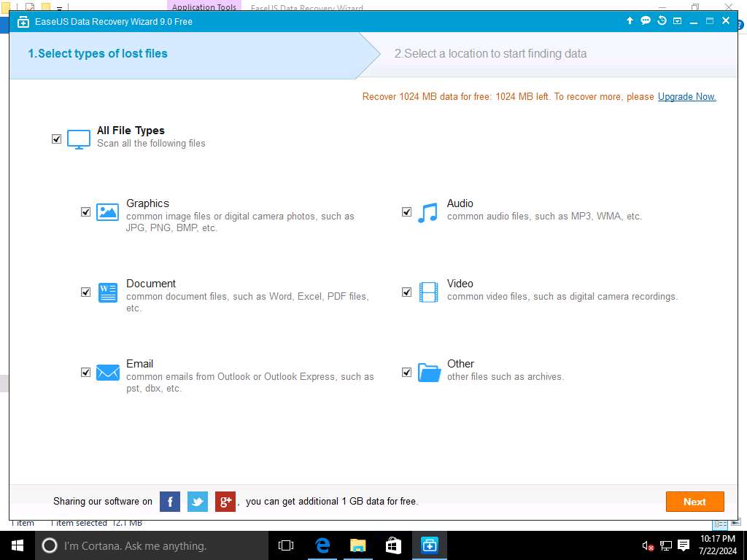747x560 pixels.
Task: Share on Facebook icon
Action: 169,502
